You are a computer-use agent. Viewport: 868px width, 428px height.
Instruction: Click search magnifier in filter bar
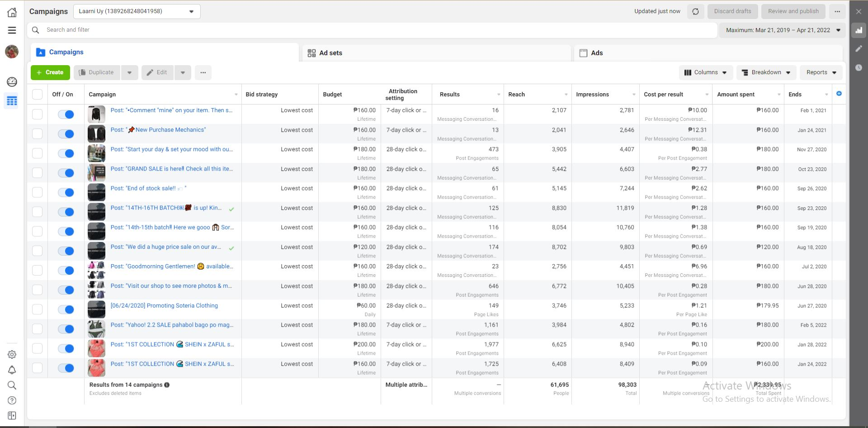36,30
